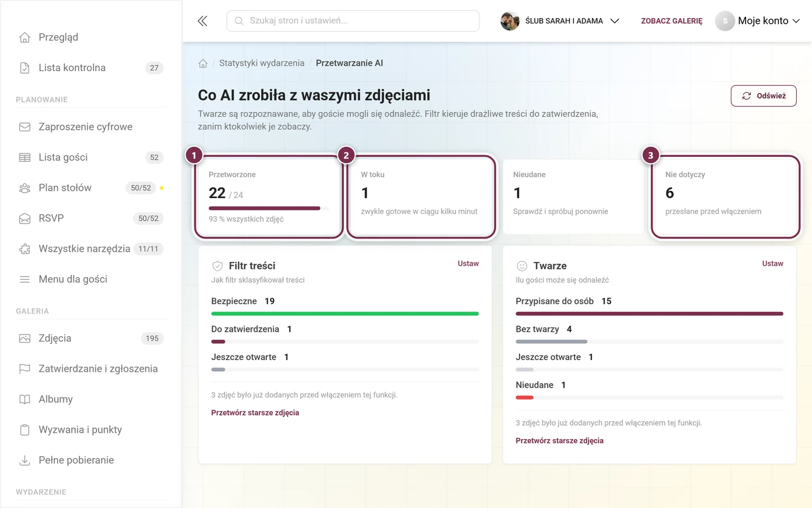Collapse the sidebar with double-chevron icon

[x=202, y=21]
